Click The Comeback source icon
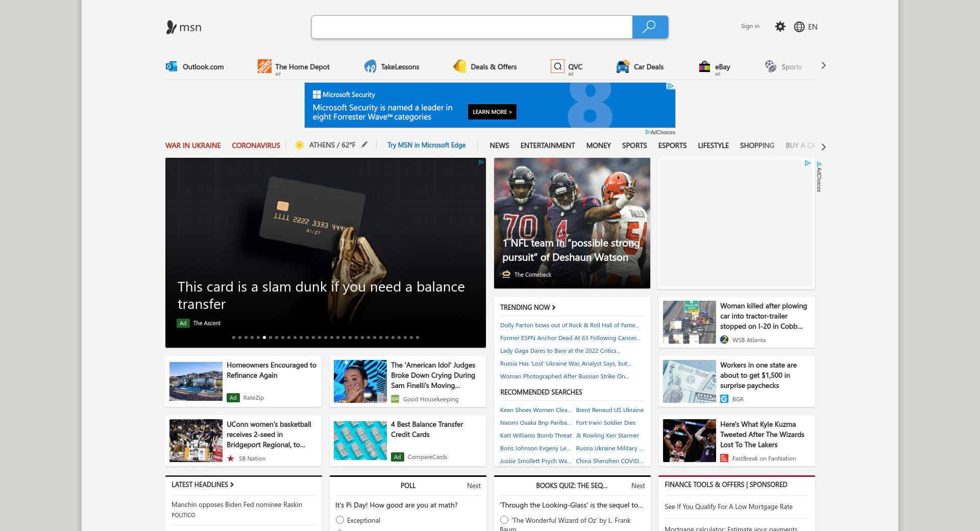Image resolution: width=980 pixels, height=531 pixels. click(506, 274)
